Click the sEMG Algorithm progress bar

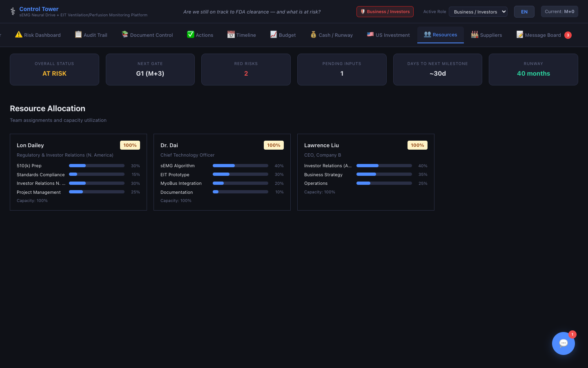[x=241, y=166]
